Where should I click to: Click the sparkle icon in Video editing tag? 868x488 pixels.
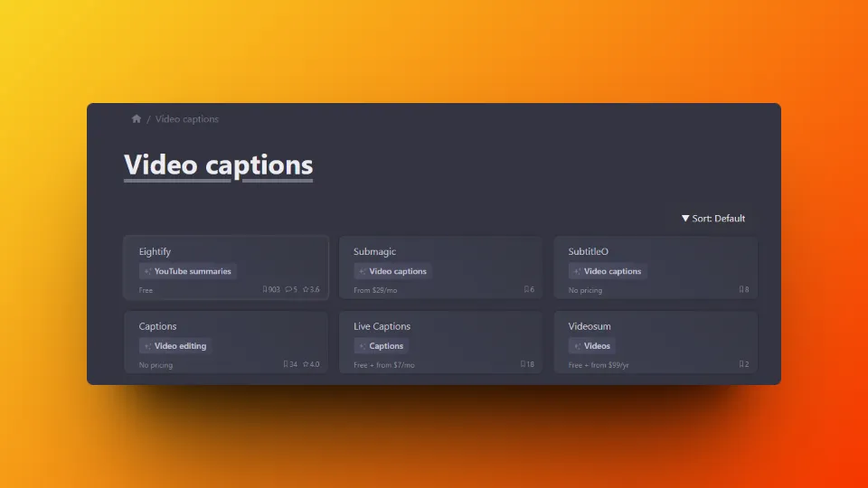click(147, 346)
